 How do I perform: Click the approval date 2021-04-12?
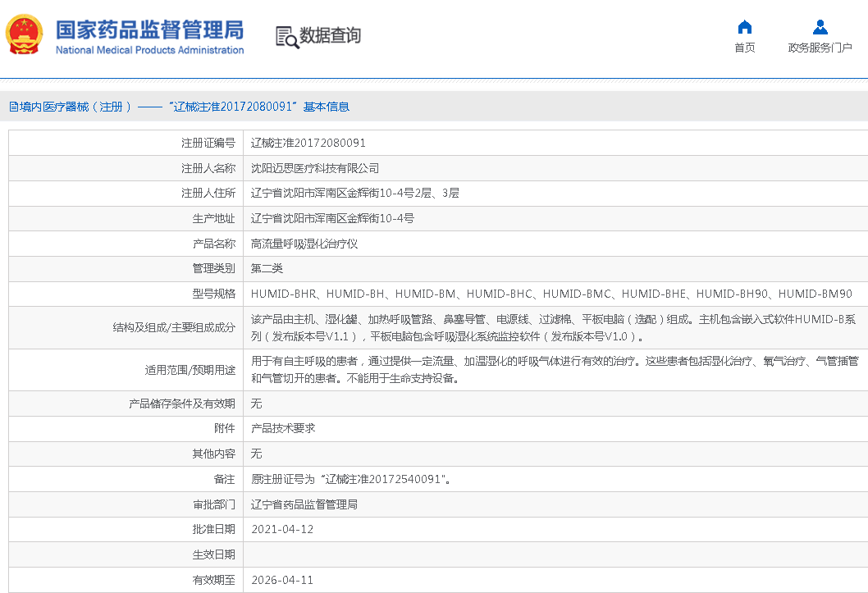point(282,529)
